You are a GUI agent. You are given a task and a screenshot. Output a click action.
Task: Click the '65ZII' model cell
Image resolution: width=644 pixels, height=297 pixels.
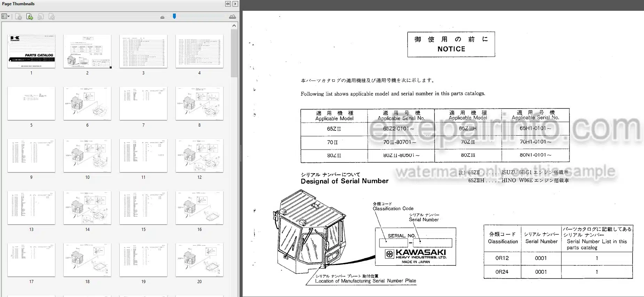tap(334, 129)
